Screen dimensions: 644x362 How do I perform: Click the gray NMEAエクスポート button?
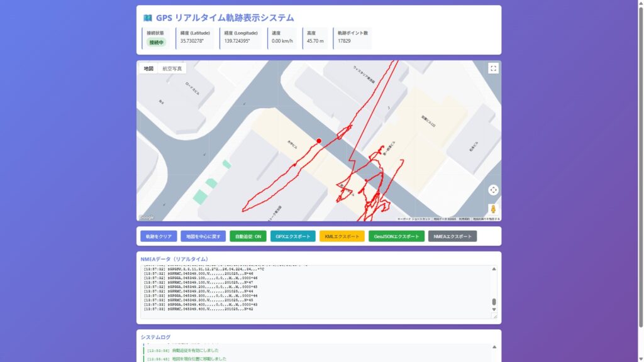(x=452, y=236)
